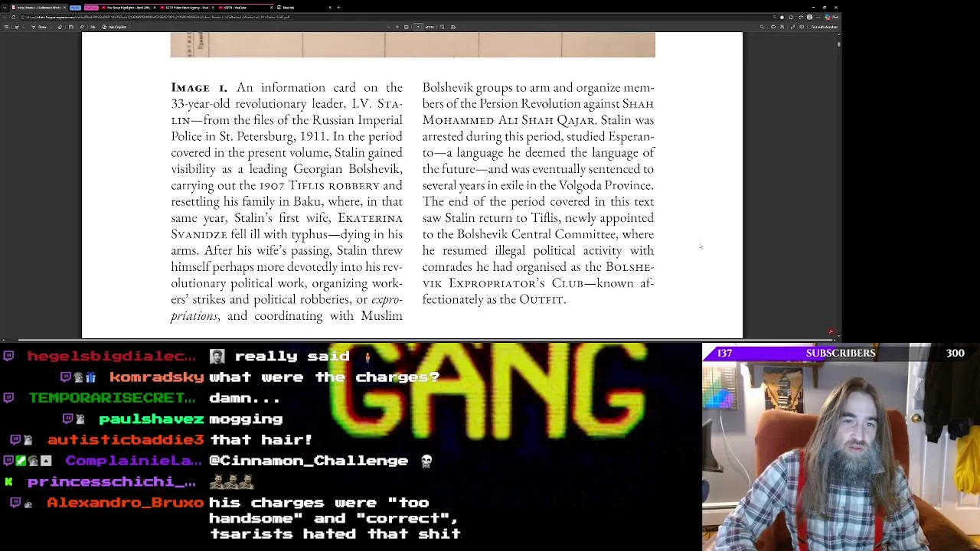Click chat username princesschichi_
The height and width of the screenshot is (551, 980).
(x=112, y=481)
